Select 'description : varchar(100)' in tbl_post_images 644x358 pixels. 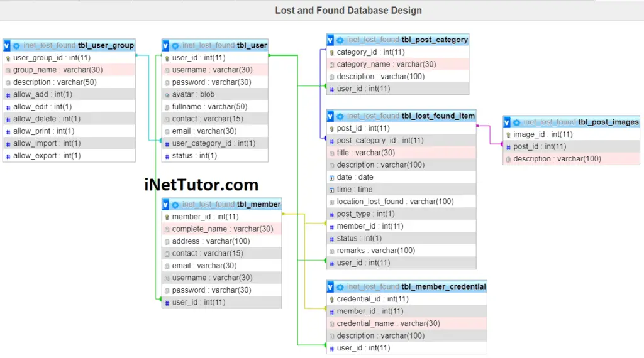coord(571,159)
